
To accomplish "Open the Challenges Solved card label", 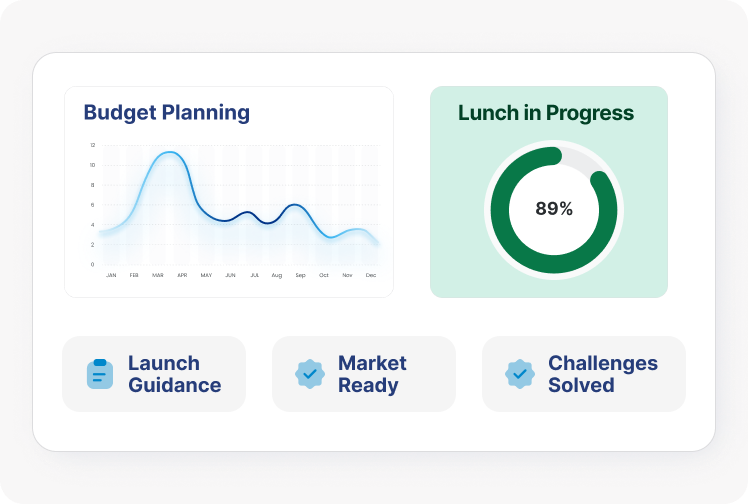I will 602,374.
